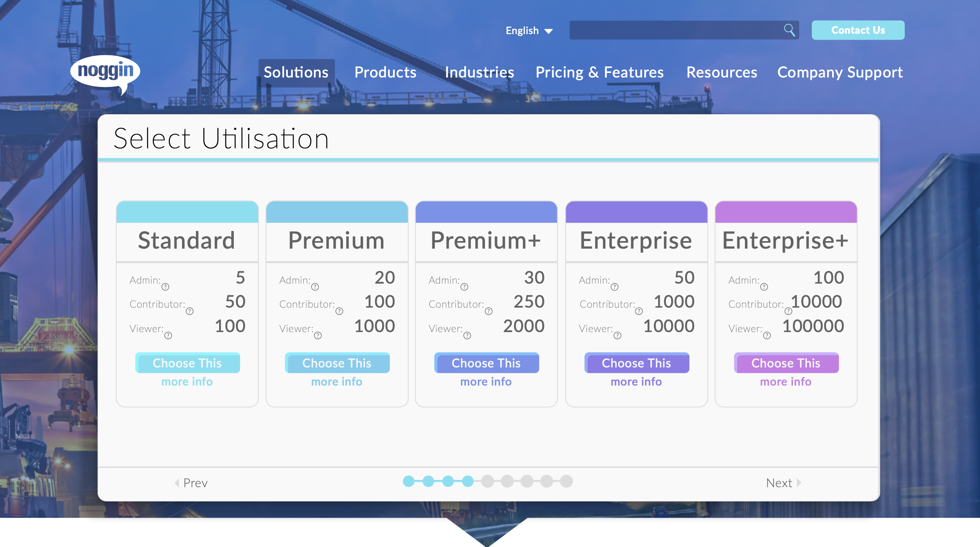Click inside the search input field

pyautogui.click(x=674, y=30)
